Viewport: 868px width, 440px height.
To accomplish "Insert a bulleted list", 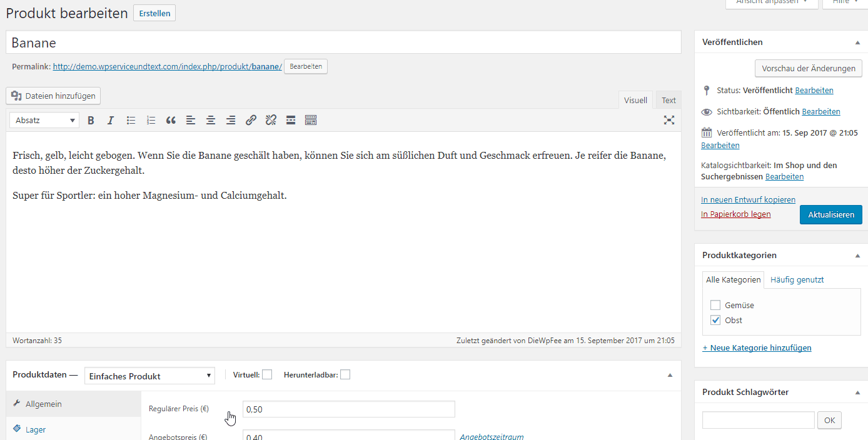I will (131, 119).
